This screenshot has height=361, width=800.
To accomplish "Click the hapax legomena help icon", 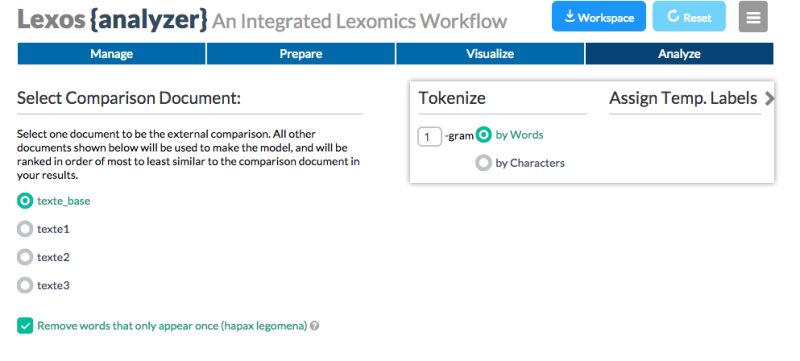I will (x=315, y=326).
